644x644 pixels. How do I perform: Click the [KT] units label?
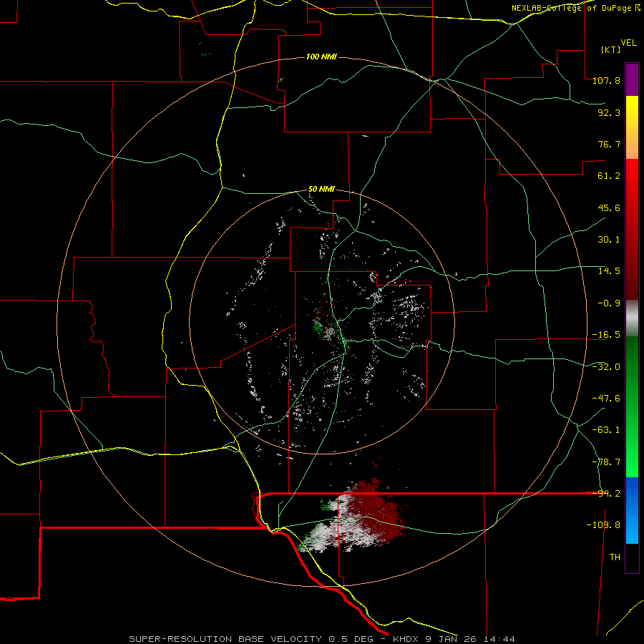pos(611,49)
